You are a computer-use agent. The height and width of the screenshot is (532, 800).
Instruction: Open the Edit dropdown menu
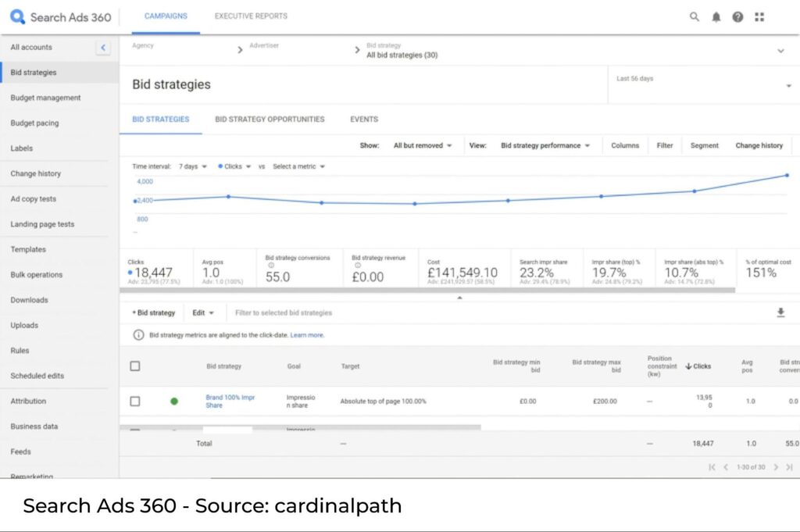(x=203, y=312)
